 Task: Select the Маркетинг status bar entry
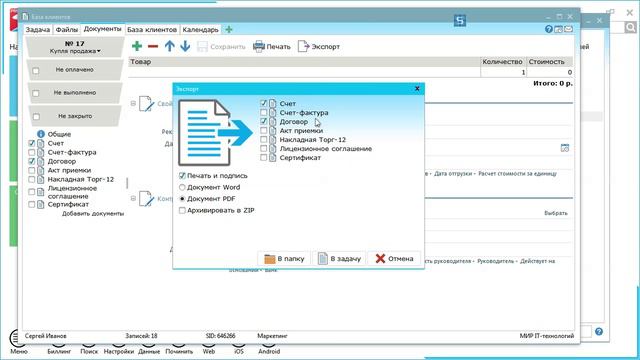point(272,336)
